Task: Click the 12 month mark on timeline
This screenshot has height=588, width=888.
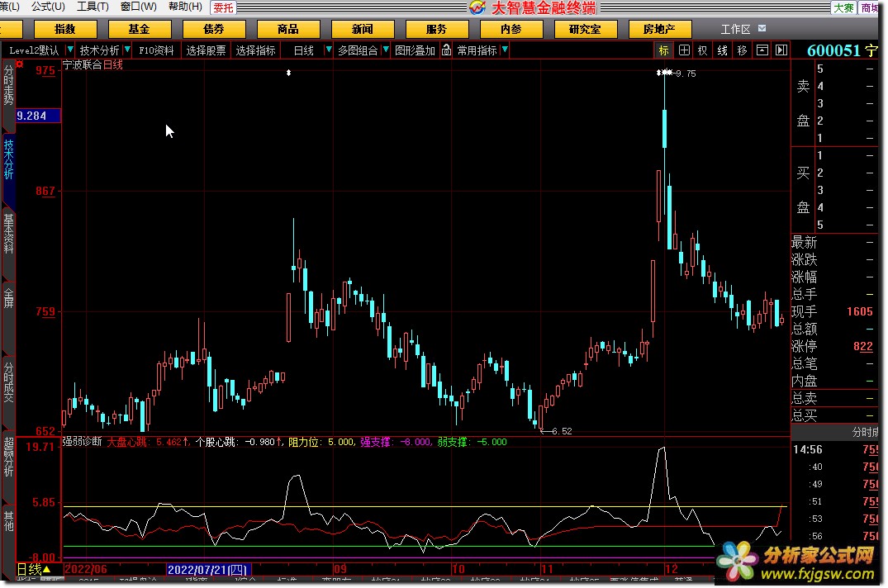Action: click(x=671, y=569)
